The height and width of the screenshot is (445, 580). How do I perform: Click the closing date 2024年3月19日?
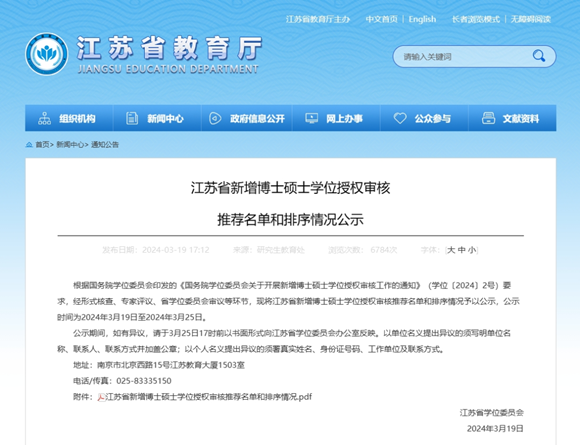(x=495, y=429)
